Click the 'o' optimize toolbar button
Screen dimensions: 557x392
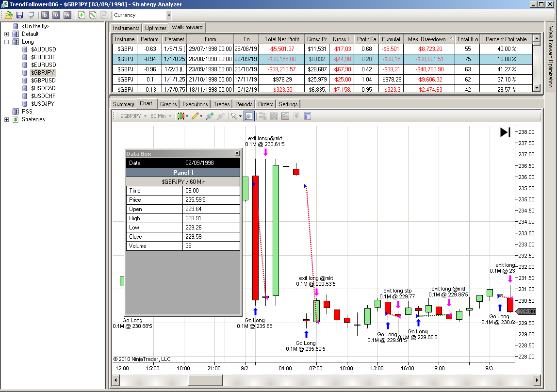[56, 15]
